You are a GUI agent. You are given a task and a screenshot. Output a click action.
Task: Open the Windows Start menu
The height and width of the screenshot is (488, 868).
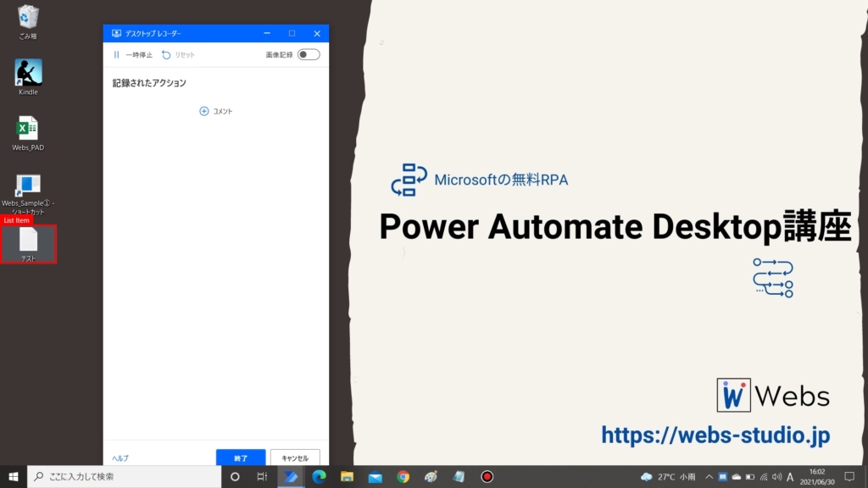14,476
